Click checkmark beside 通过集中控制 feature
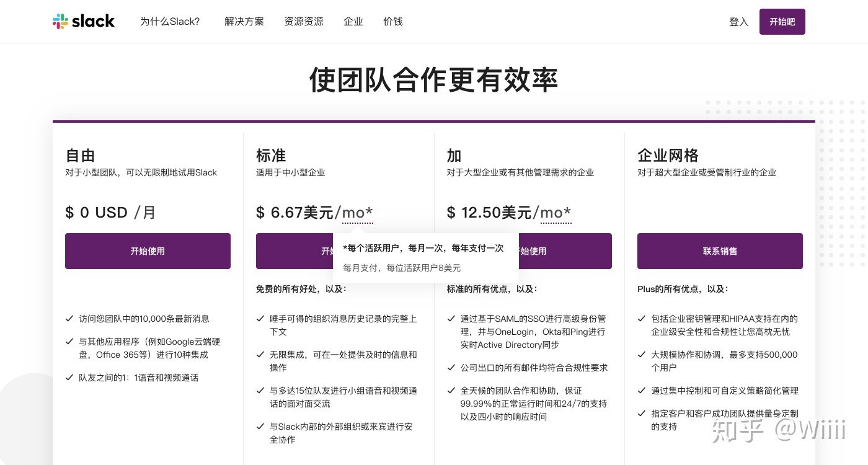Viewport: 868px width, 465px height. [x=642, y=391]
